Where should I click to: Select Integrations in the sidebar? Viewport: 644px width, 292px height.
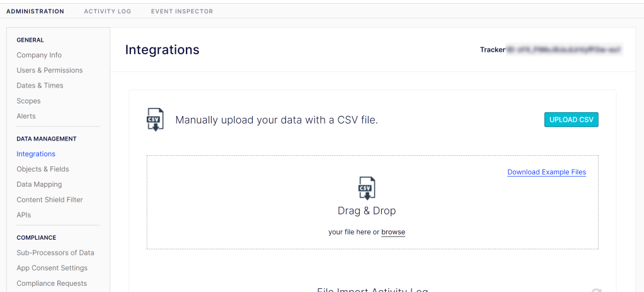point(36,154)
